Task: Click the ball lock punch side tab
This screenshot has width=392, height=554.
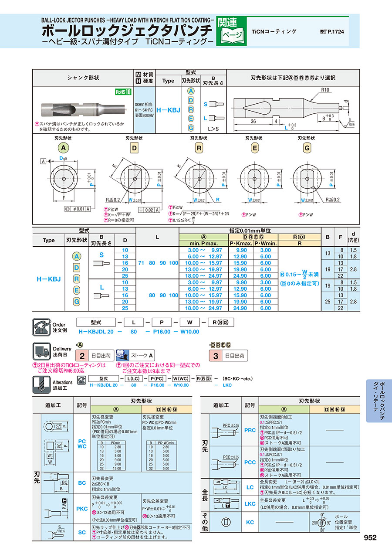Action: pos(379,400)
